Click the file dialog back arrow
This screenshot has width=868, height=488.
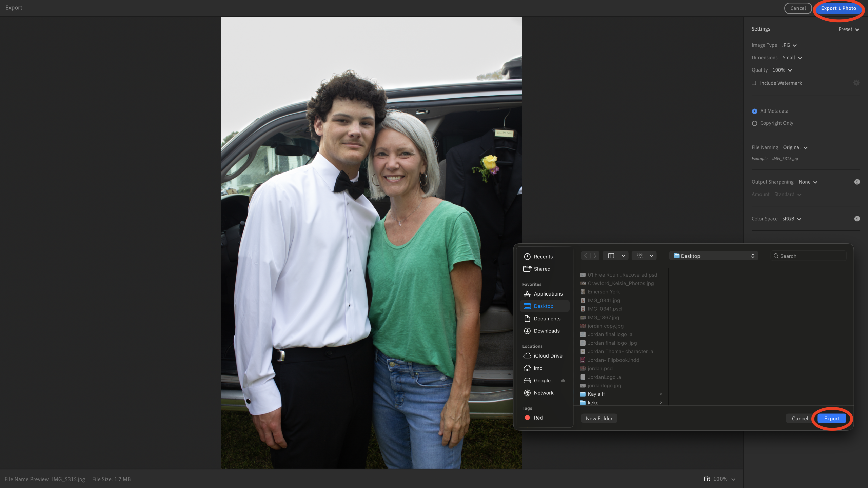pos(586,256)
